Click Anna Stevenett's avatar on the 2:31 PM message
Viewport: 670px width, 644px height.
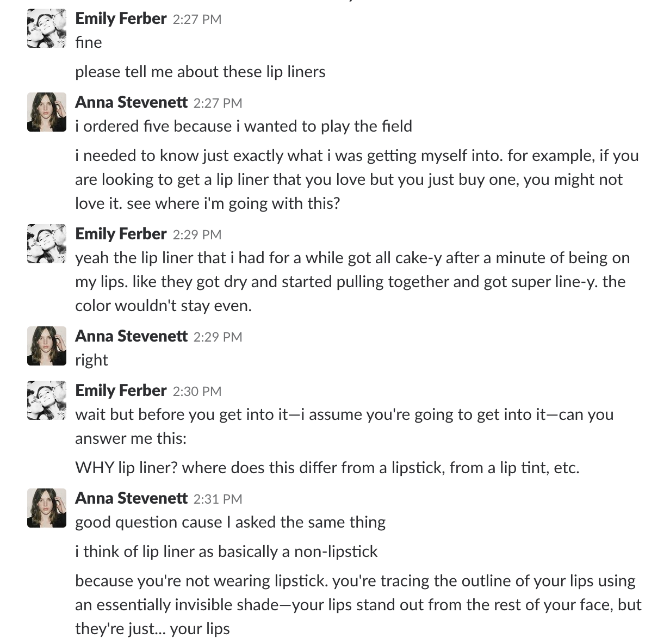pos(47,508)
